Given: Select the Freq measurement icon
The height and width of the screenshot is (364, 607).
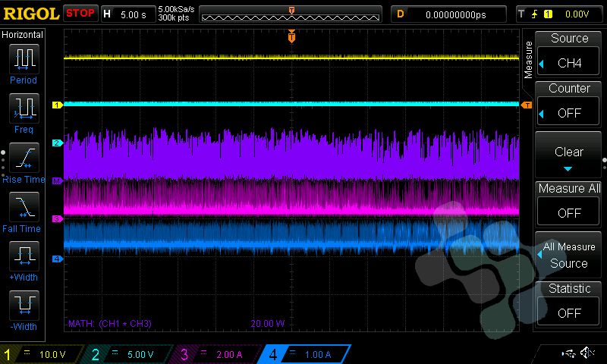Looking at the screenshot, I should coord(24,108).
